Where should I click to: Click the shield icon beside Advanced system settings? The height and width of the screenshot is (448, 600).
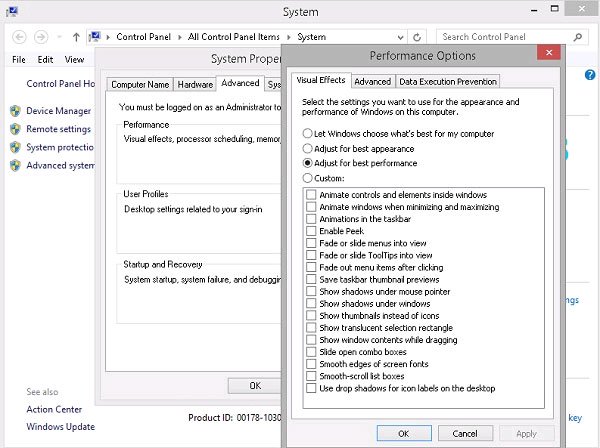pyautogui.click(x=15, y=165)
